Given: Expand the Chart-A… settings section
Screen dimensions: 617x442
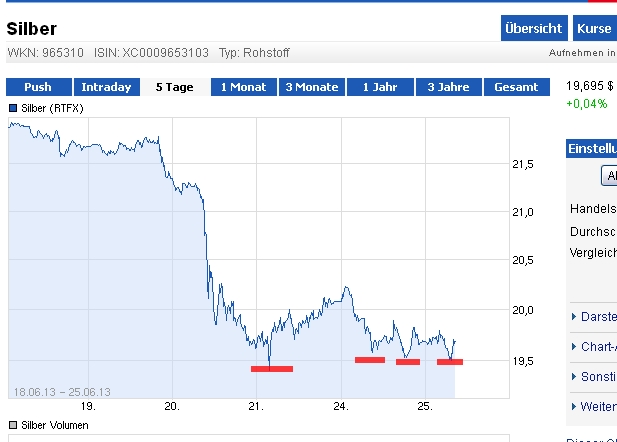Looking at the screenshot, I should 574,347.
